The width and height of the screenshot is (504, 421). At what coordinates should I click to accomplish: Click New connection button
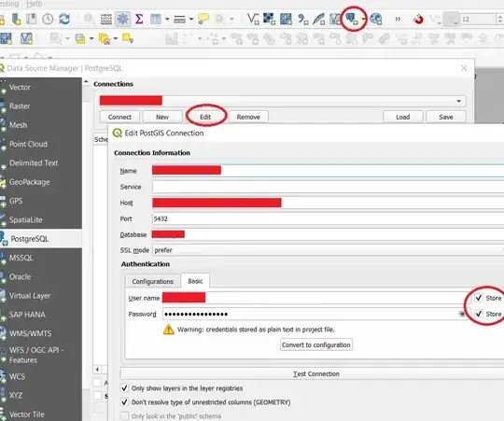pos(162,117)
